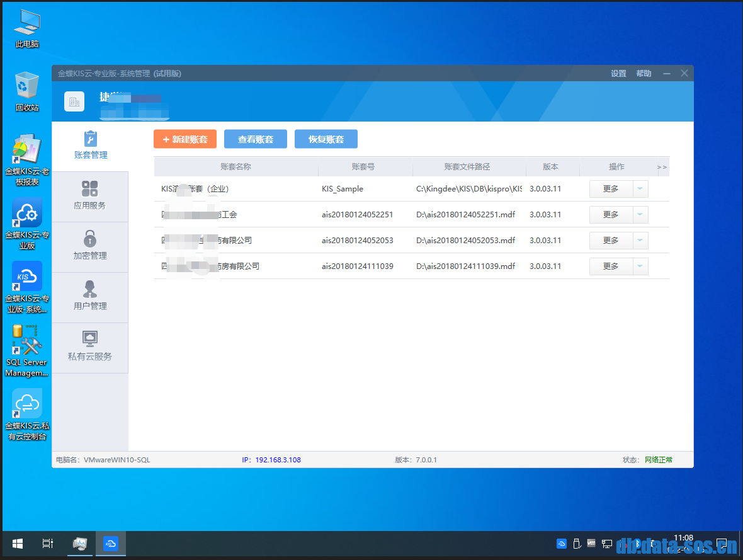The image size is (743, 560).
Task: Click the 网络正常 status text
Action: [658, 459]
